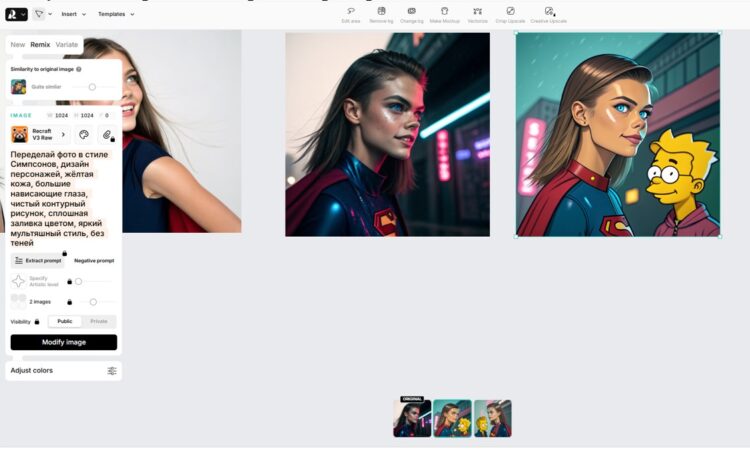Switch to the Variate tab
This screenshot has width=750, height=449.
pos(66,44)
